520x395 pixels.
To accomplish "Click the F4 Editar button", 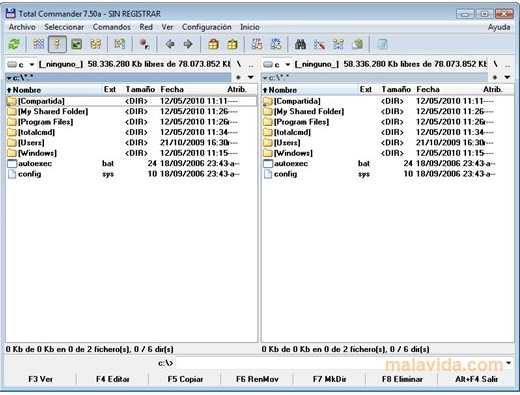I will point(113,379).
